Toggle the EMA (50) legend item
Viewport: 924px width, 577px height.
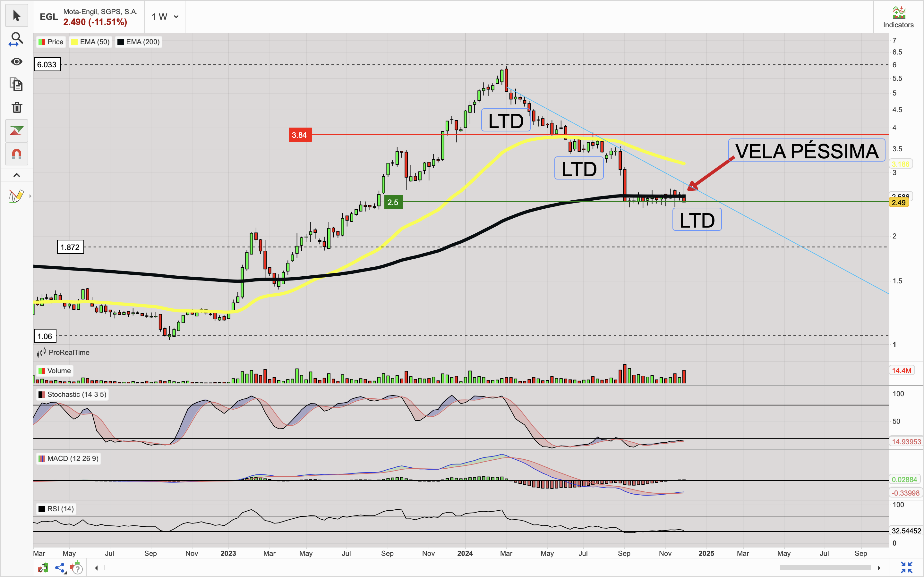(90, 42)
